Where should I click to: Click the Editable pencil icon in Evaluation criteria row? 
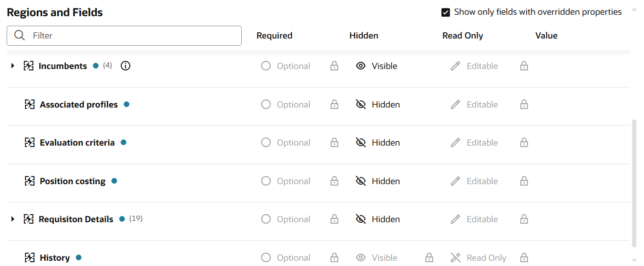456,143
